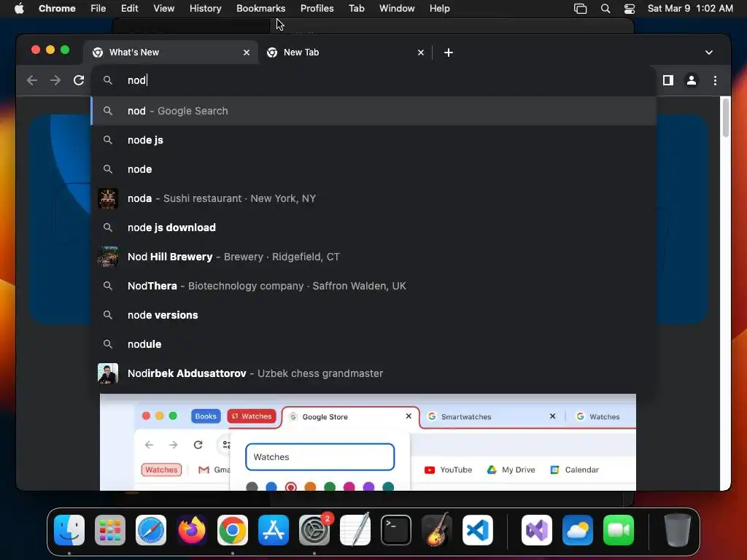
Task: Pick NodThera Biotechnology company suggestion
Action: (374, 286)
